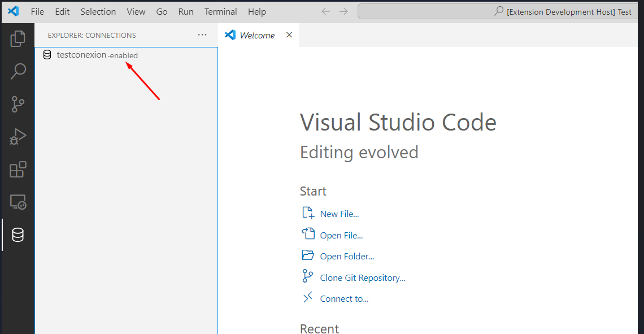
Task: Click the EXPLORER: CONNECTIONS panel title
Action: point(92,36)
